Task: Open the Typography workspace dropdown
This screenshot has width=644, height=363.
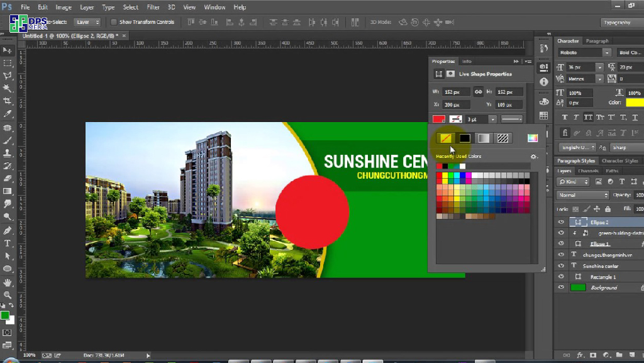Action: pyautogui.click(x=622, y=23)
